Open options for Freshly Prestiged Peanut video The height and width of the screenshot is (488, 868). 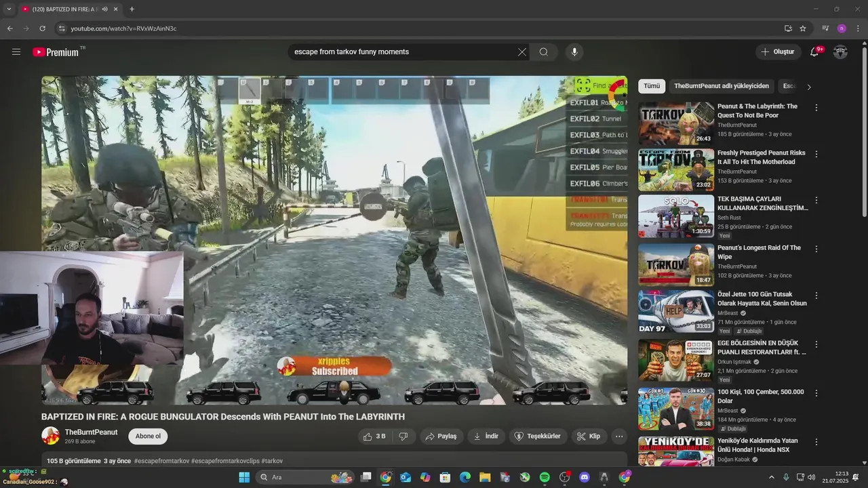pos(816,155)
